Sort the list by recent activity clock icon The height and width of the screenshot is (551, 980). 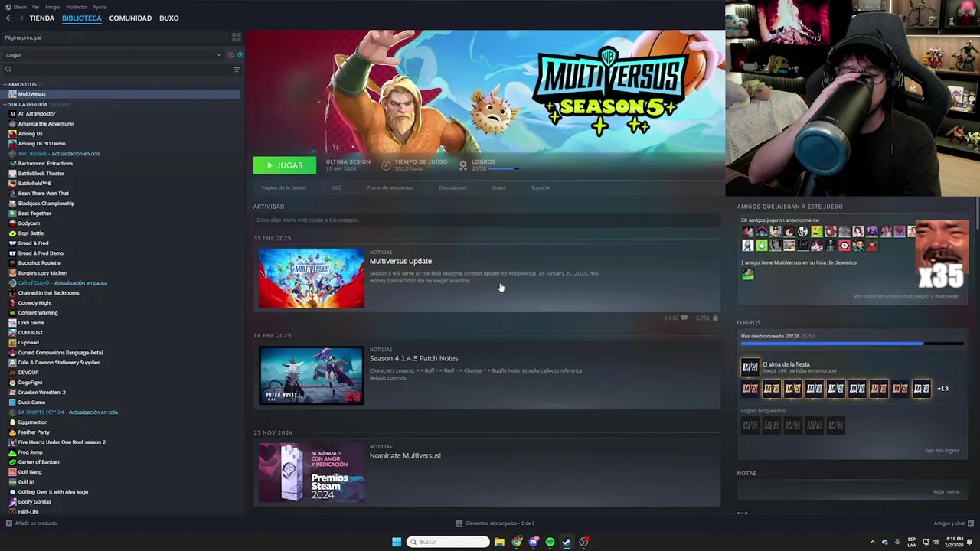click(230, 55)
